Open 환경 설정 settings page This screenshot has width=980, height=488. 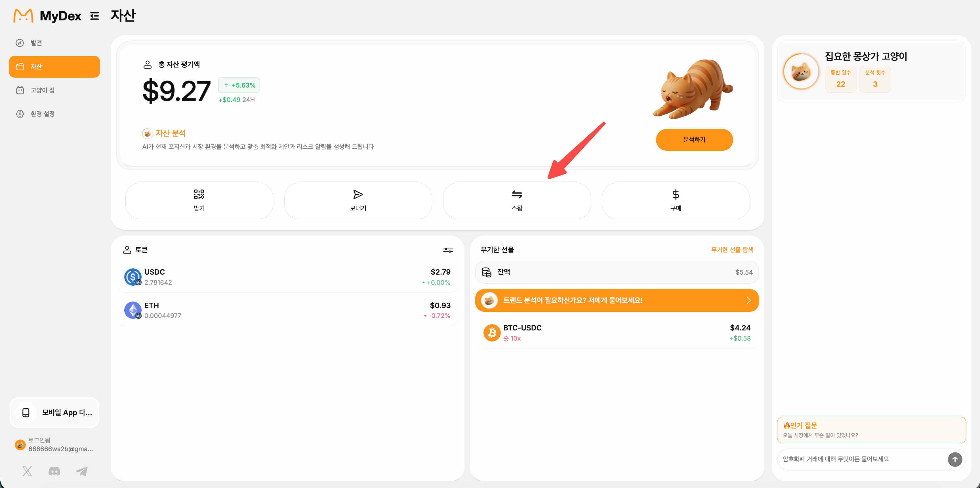pyautogui.click(x=54, y=114)
